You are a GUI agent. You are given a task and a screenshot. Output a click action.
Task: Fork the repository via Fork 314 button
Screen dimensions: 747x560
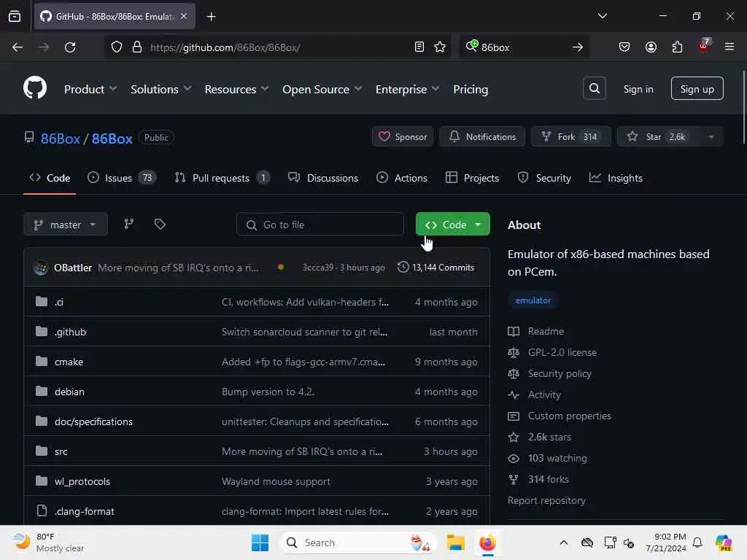pyautogui.click(x=570, y=137)
